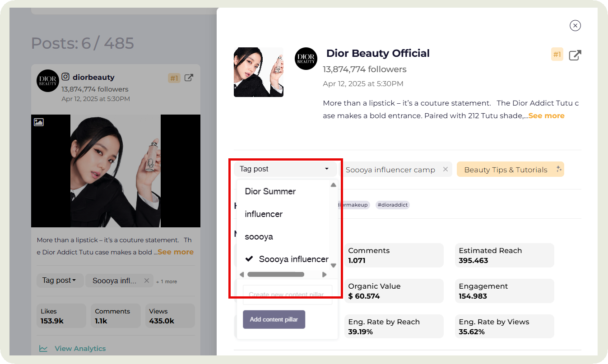Click external link icon on diorbeauty card
608x364 pixels.
click(189, 78)
